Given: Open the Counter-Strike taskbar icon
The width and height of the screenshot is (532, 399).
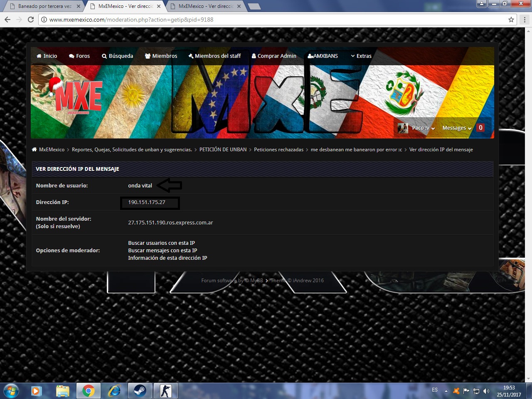Looking at the screenshot, I should tap(165, 391).
